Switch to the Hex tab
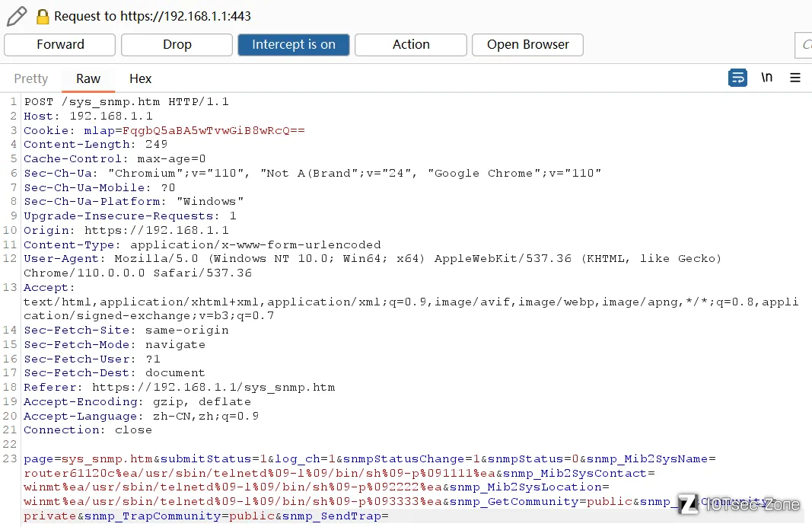Image resolution: width=812 pixels, height=527 pixels. [140, 78]
